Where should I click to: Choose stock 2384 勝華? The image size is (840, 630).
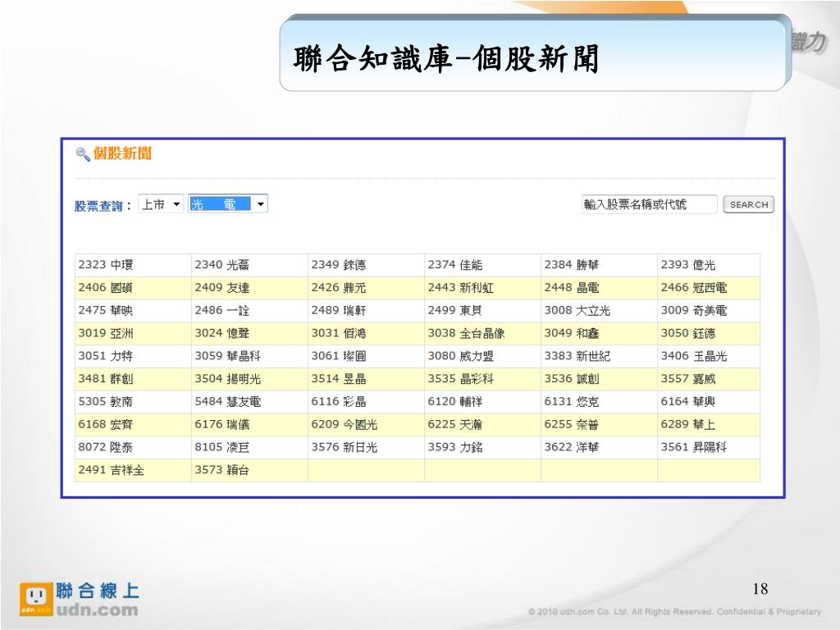point(572,265)
